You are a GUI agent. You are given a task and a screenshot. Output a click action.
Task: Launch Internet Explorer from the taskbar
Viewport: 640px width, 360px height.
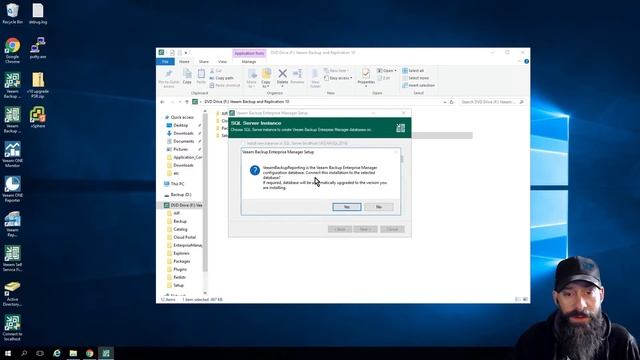coord(57,353)
